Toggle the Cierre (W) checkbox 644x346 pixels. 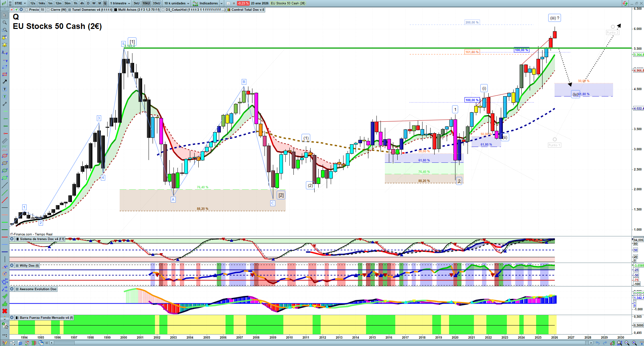pyautogui.click(x=48, y=10)
